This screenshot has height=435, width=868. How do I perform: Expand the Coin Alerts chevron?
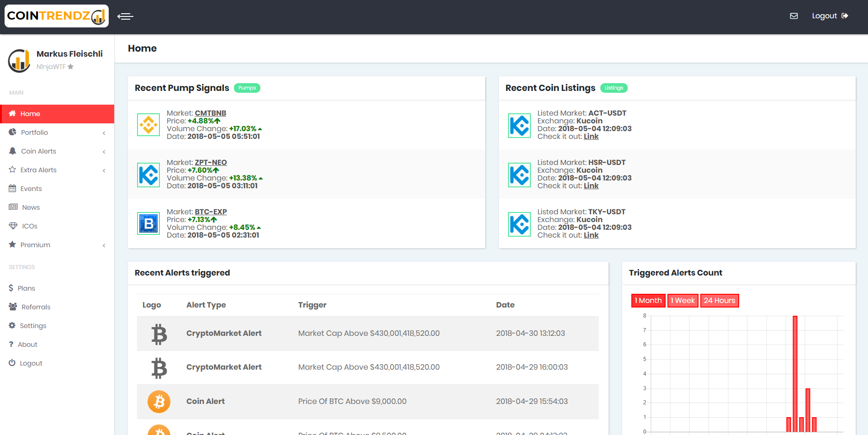click(x=104, y=152)
